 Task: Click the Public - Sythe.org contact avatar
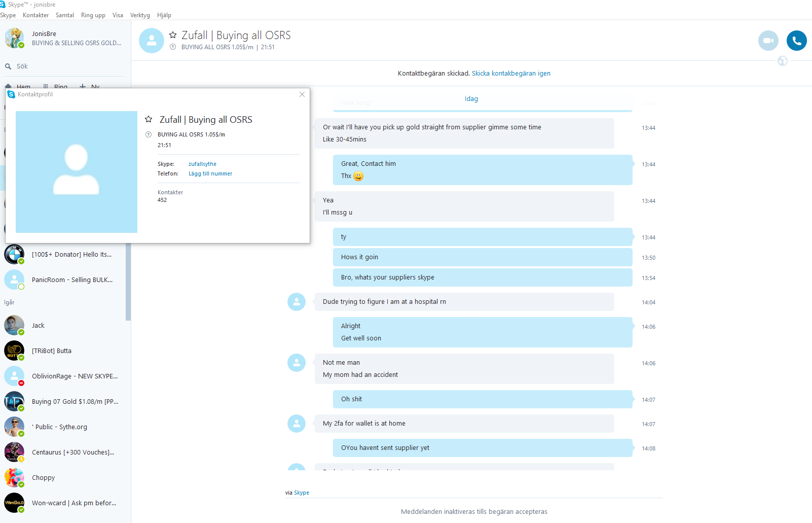(x=14, y=427)
